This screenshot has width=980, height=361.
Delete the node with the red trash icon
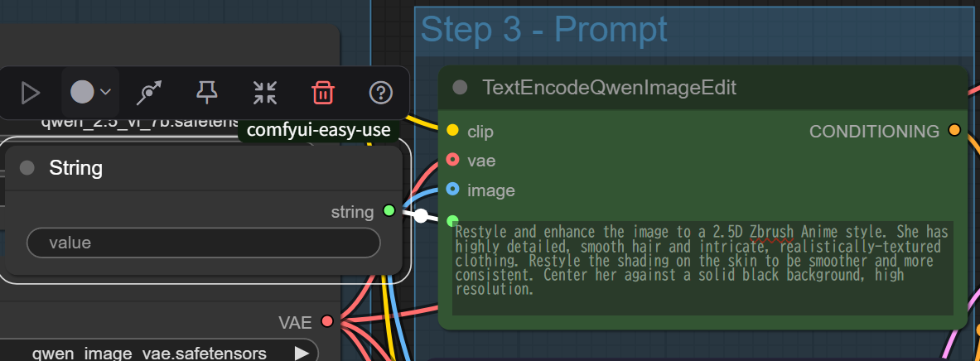coord(322,93)
